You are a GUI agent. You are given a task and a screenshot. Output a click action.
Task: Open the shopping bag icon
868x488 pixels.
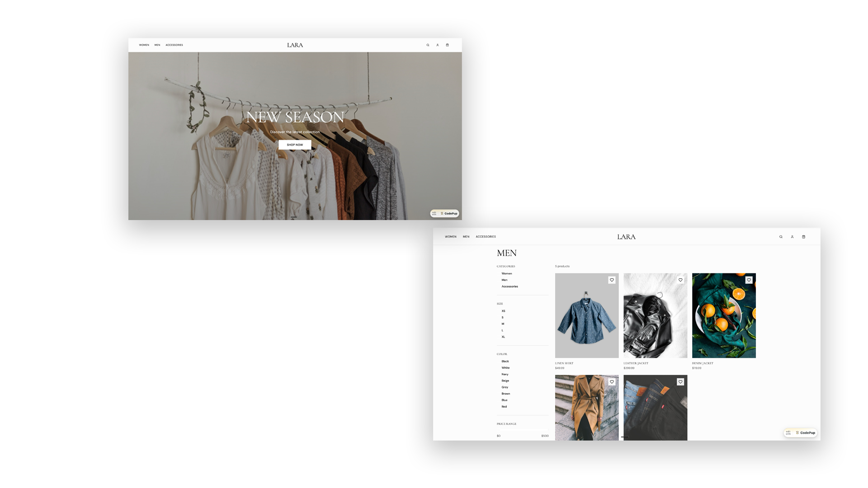click(x=803, y=236)
